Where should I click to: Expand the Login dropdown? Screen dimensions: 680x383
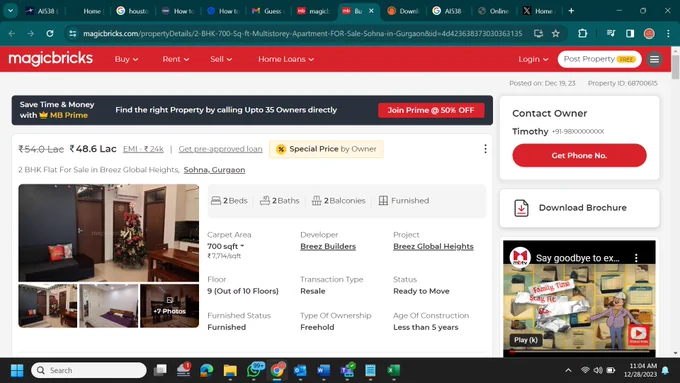pyautogui.click(x=533, y=59)
